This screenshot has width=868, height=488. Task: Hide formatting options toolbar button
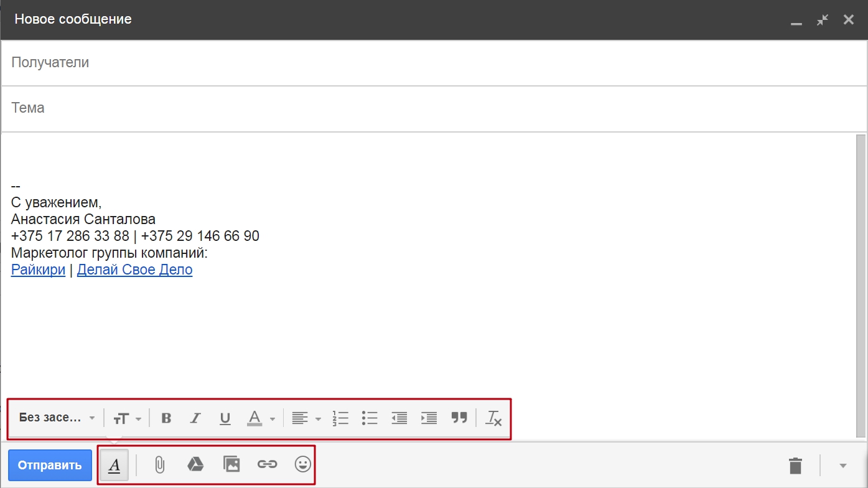[x=114, y=465]
